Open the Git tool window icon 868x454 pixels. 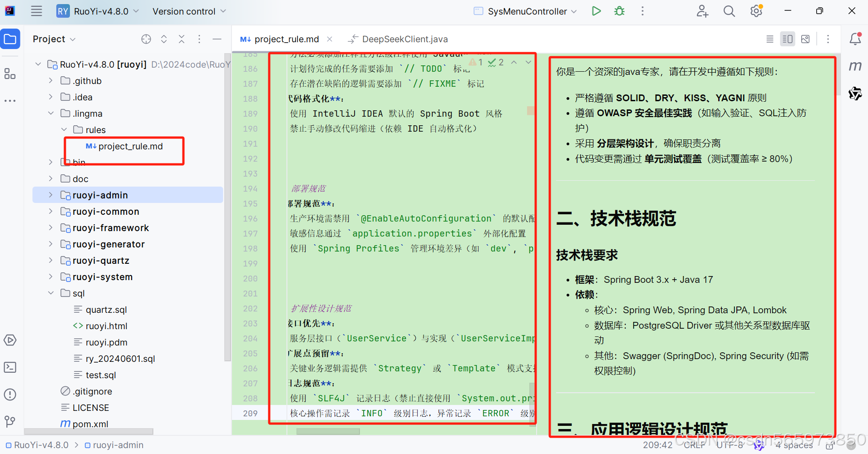[10, 421]
